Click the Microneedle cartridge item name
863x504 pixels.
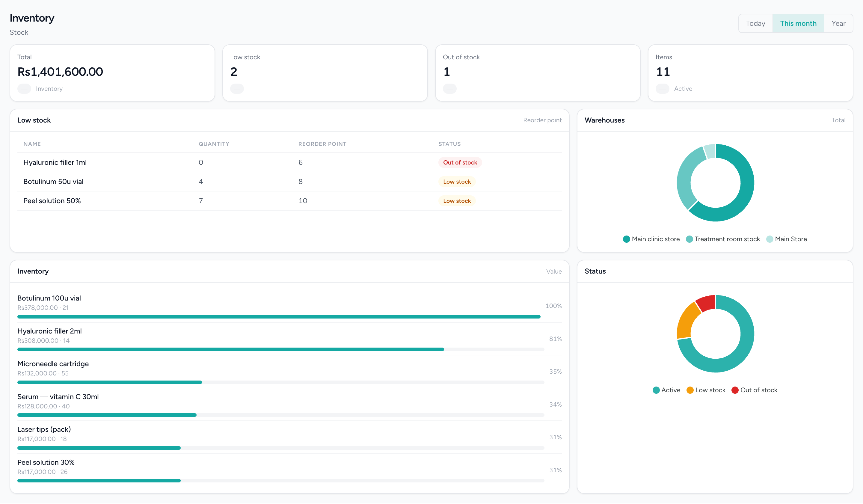tap(53, 364)
